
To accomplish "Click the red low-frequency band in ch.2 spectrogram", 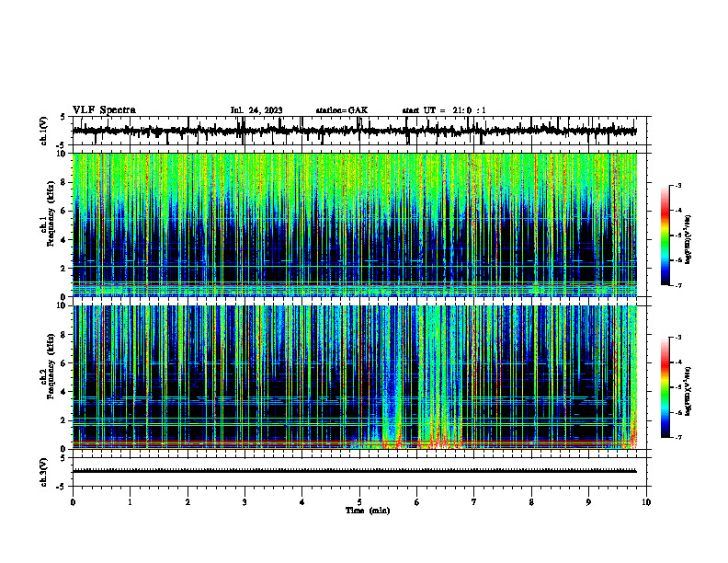I will click(355, 442).
